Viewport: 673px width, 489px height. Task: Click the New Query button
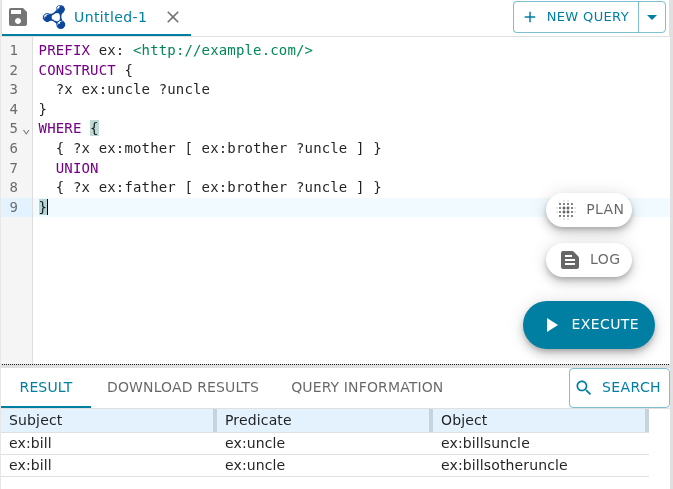click(x=576, y=17)
